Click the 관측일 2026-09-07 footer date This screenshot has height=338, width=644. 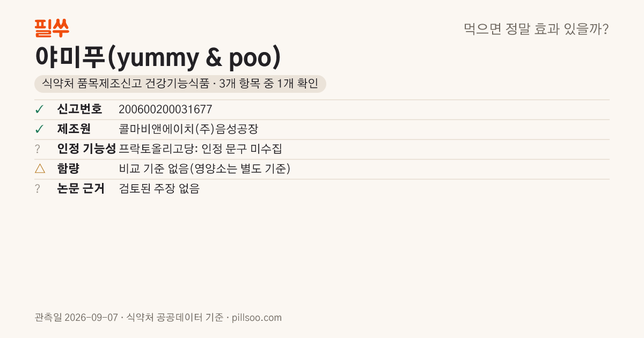(x=76, y=318)
